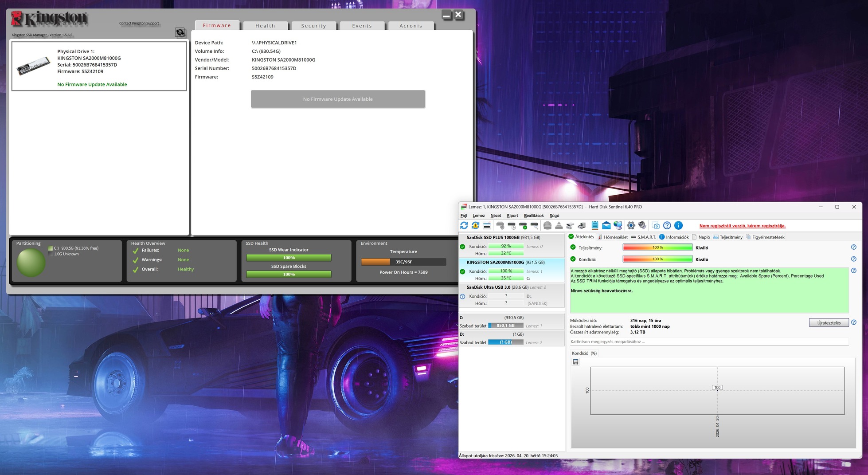868x475 pixels.
Task: Click the Újratesztelés button
Action: tap(829, 323)
